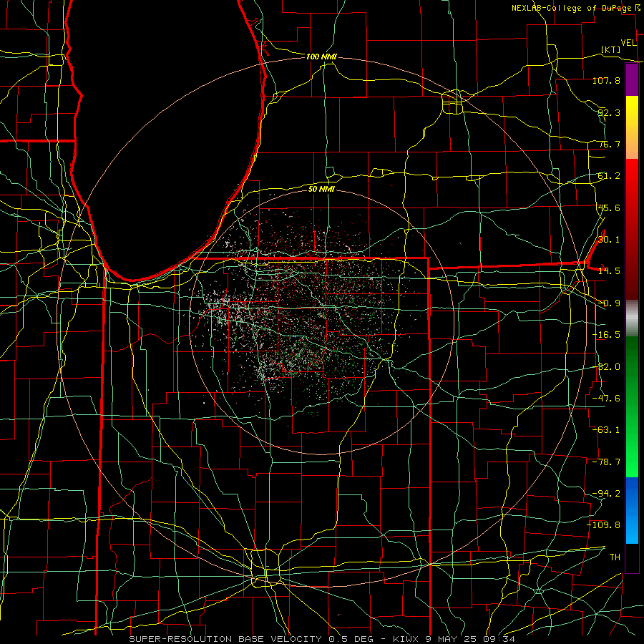Select the -78.7 legend value
644x644 pixels.
606,462
